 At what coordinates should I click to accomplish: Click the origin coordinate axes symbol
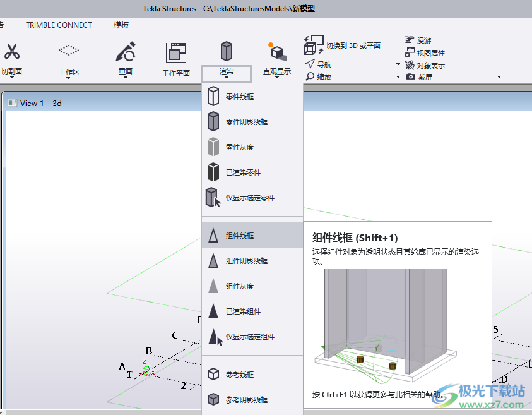click(147, 369)
